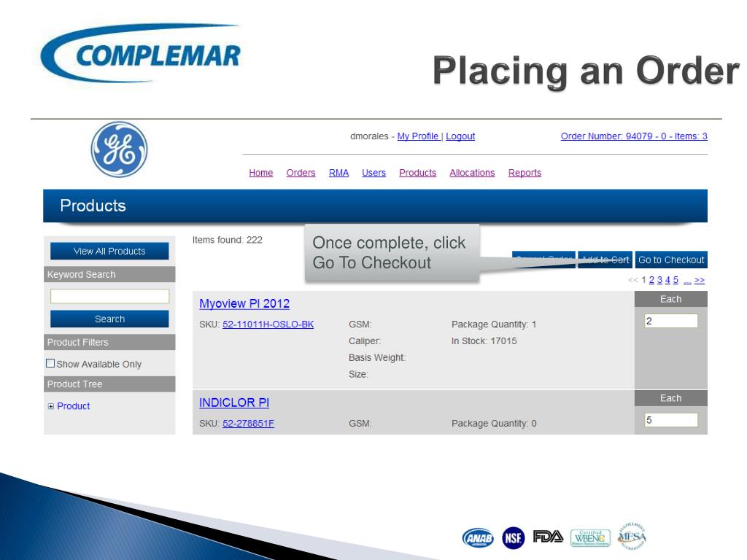Screen dimensions: 747x560
Task: Open the Orders menu link
Action: coord(301,173)
